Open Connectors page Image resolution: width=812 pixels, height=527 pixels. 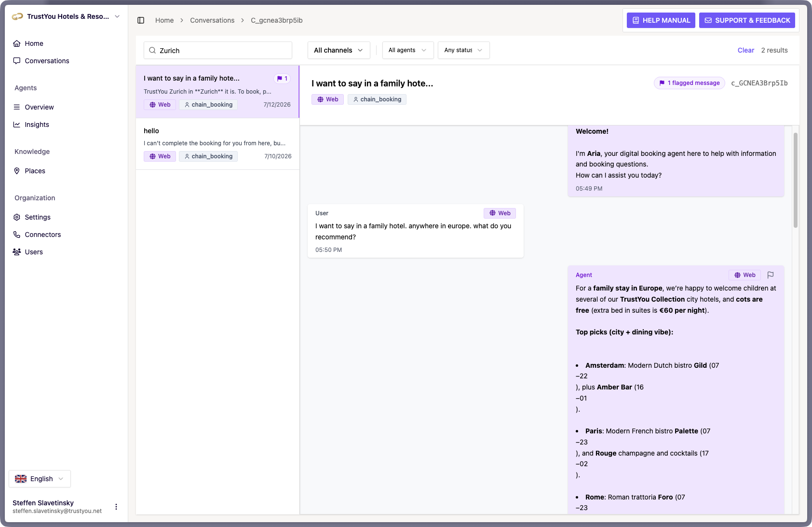click(43, 235)
